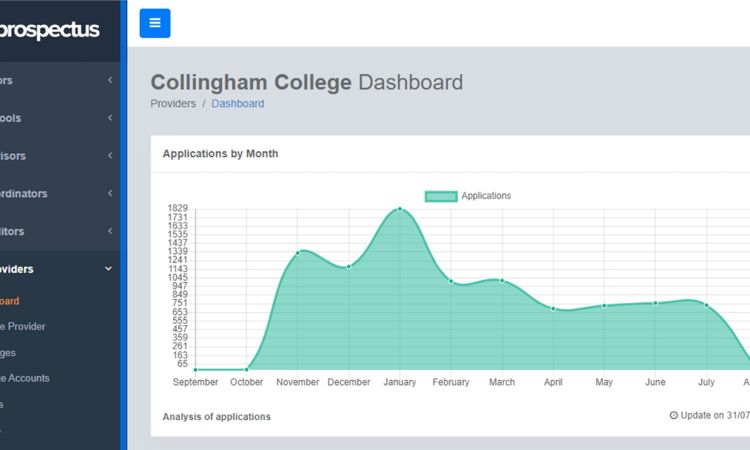Select the February data point on the chart
This screenshot has width=750, height=450.
pyautogui.click(x=451, y=281)
